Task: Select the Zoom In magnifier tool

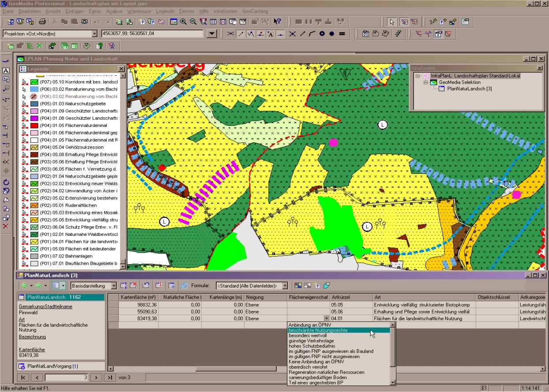Action: tap(183, 22)
